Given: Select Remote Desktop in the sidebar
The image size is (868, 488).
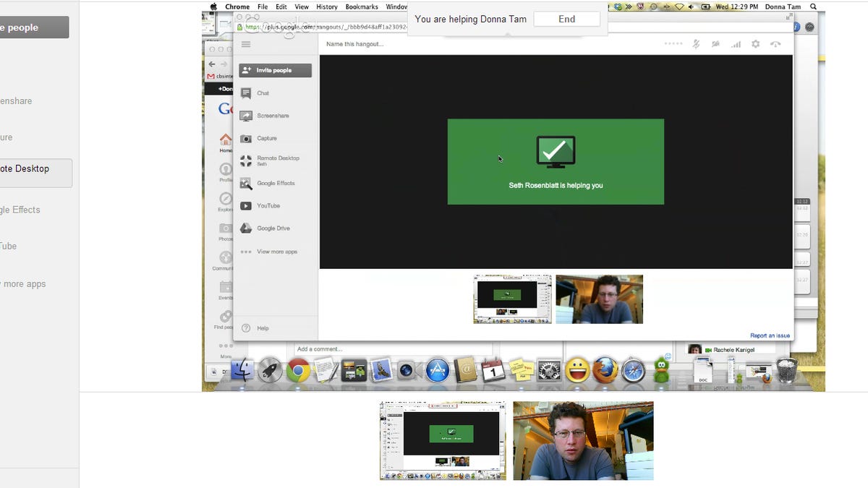Looking at the screenshot, I should [277, 160].
